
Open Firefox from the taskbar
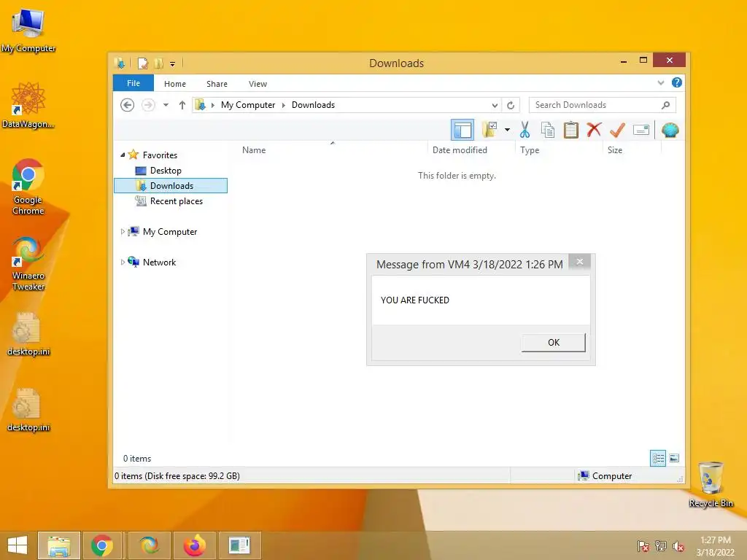(x=195, y=545)
